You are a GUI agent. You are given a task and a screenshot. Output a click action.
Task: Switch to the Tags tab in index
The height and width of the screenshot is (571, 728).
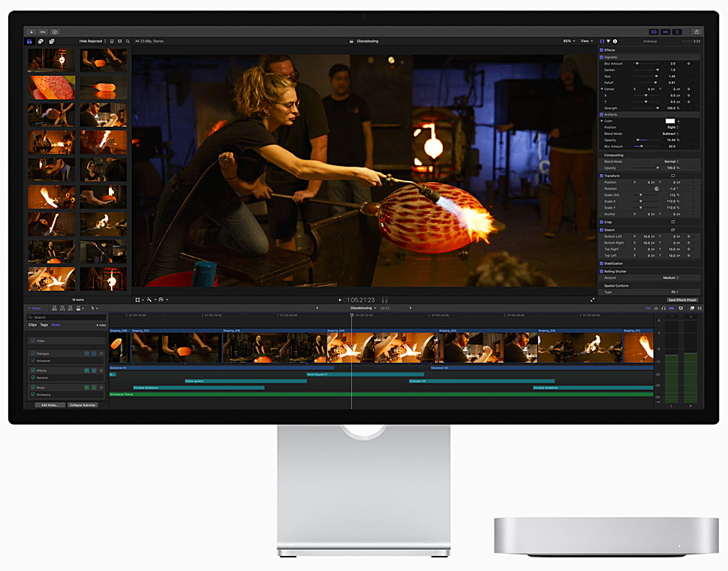(x=44, y=325)
